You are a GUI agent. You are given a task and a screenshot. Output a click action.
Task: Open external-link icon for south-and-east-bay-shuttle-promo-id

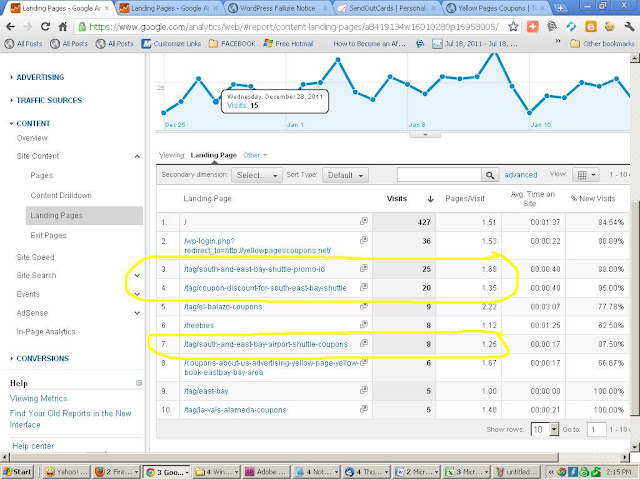(364, 268)
